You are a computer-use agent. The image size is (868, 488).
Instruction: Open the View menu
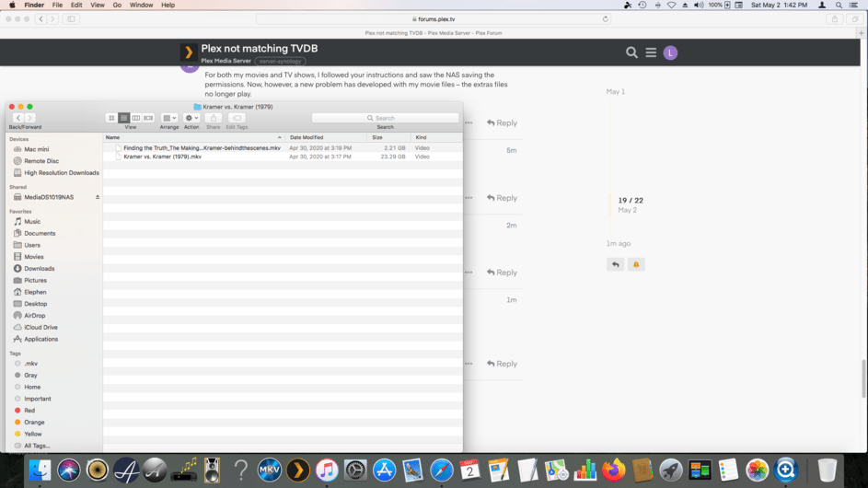tap(98, 5)
